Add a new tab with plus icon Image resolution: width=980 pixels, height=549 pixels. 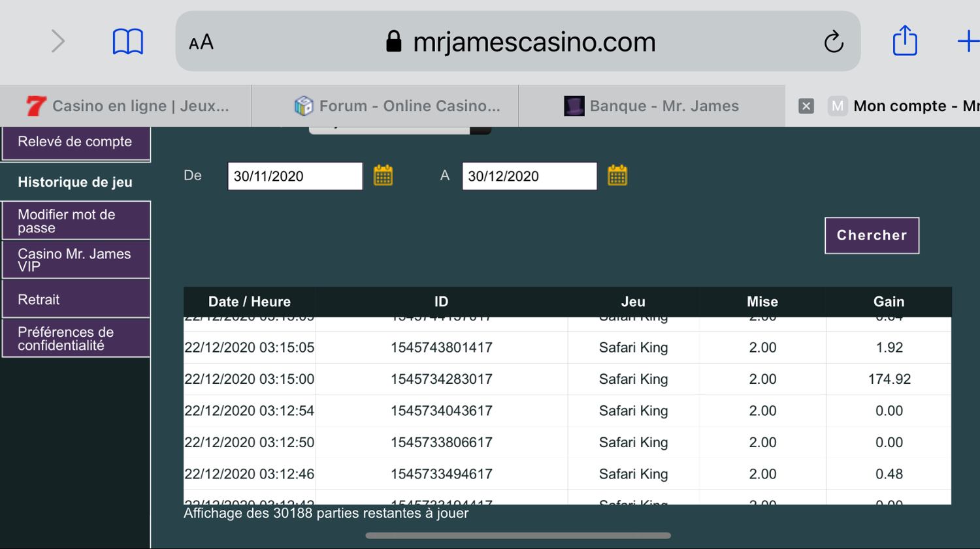pos(966,42)
